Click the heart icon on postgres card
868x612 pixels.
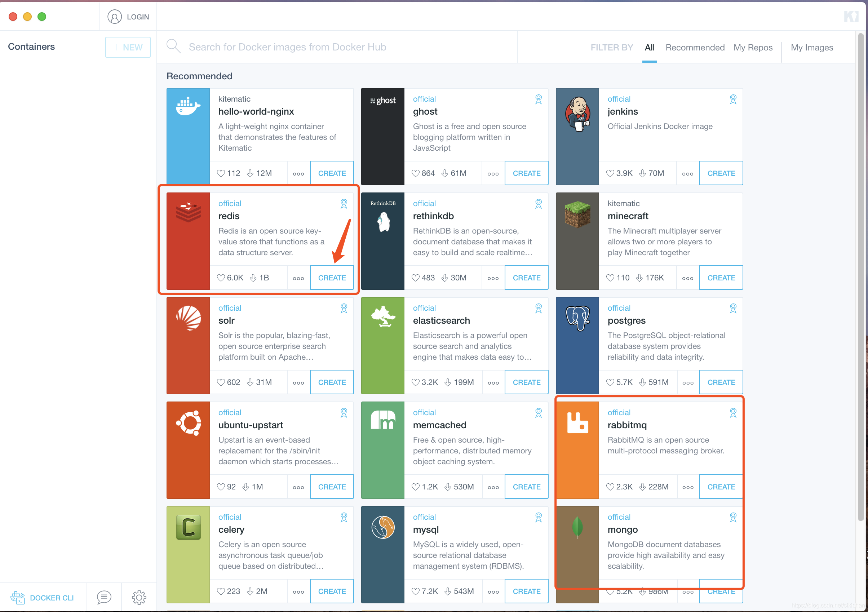[610, 382]
